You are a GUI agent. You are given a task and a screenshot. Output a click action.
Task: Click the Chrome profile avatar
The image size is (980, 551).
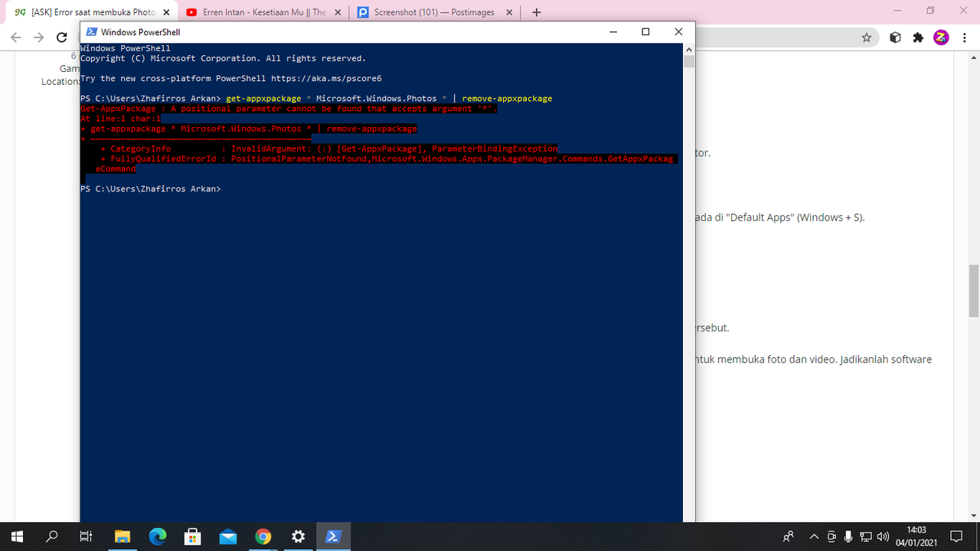pyautogui.click(x=941, y=37)
